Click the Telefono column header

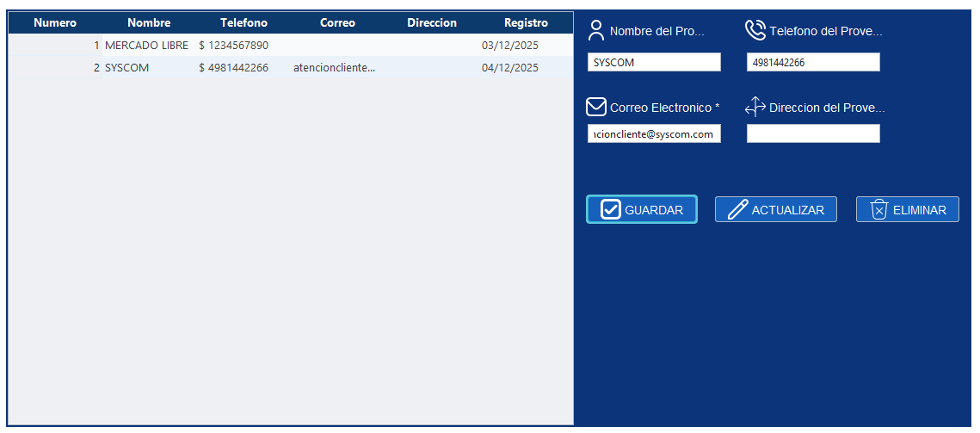coord(243,23)
